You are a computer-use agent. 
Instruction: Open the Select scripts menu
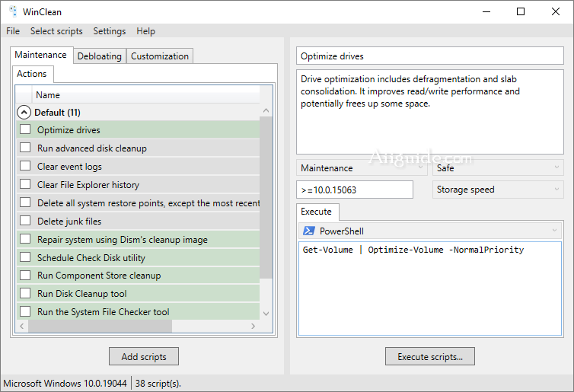click(x=56, y=31)
